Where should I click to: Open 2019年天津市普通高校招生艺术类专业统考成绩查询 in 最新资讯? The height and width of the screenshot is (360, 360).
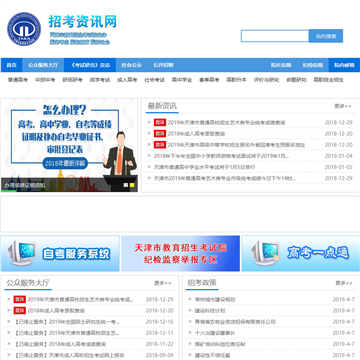[x=226, y=123]
